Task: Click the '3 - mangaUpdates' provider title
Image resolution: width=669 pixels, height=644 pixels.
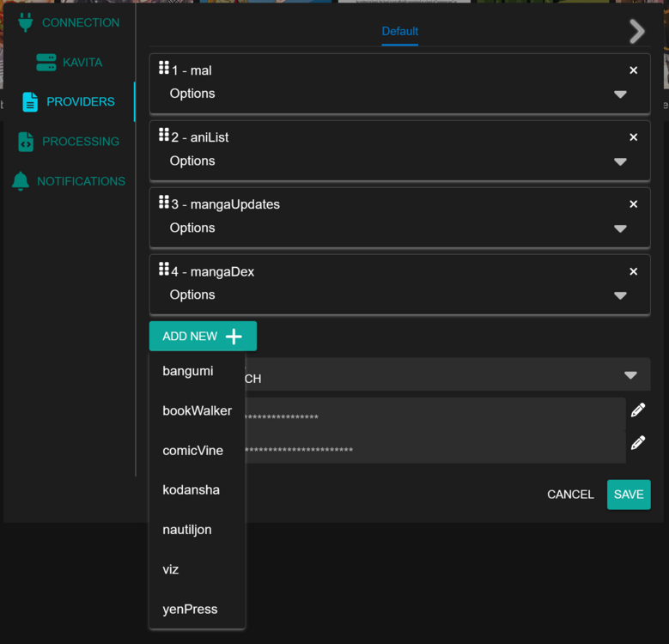Action: point(226,204)
